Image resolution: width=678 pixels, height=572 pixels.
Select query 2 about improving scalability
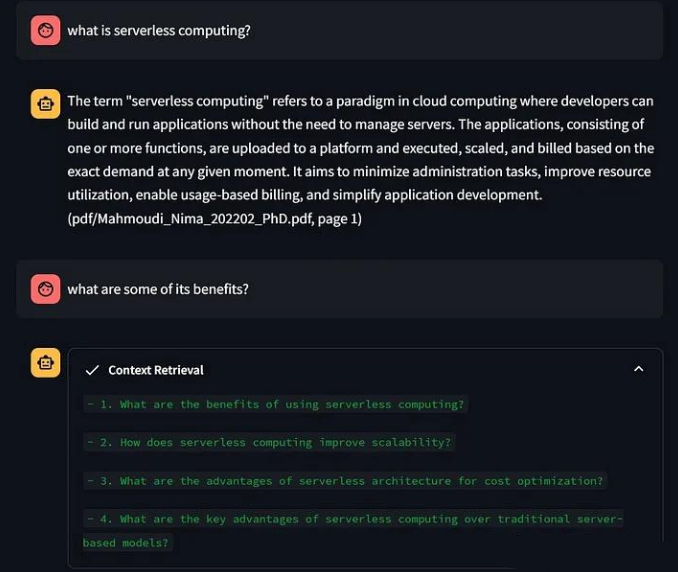[268, 442]
